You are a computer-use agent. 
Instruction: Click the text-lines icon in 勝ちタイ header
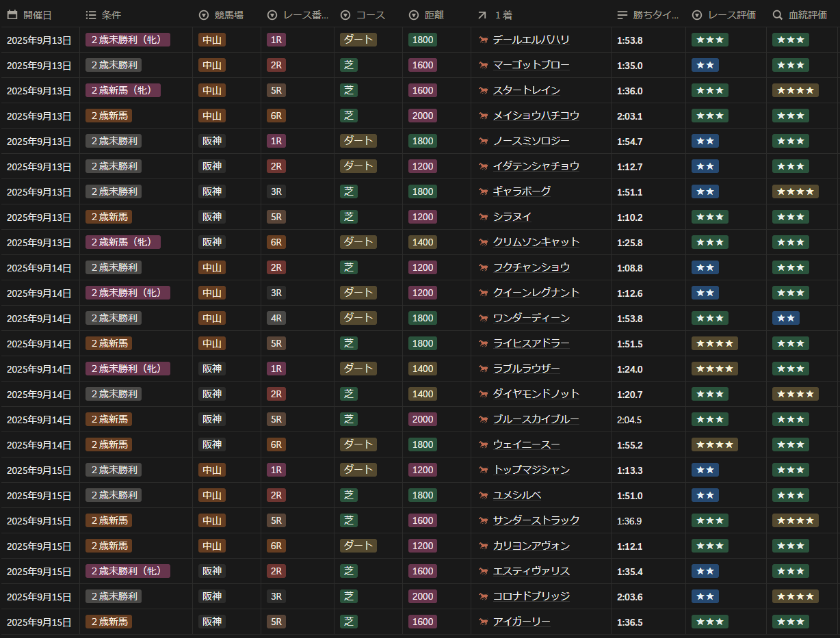click(622, 14)
